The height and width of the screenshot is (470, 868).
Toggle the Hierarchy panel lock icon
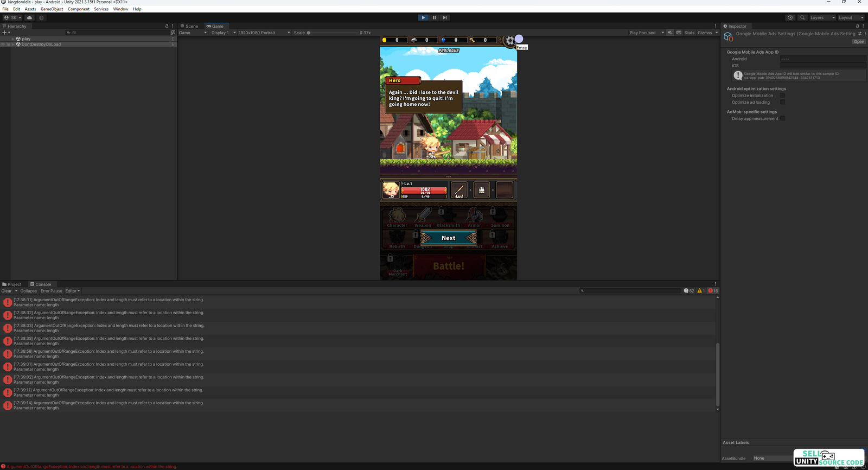coord(167,26)
